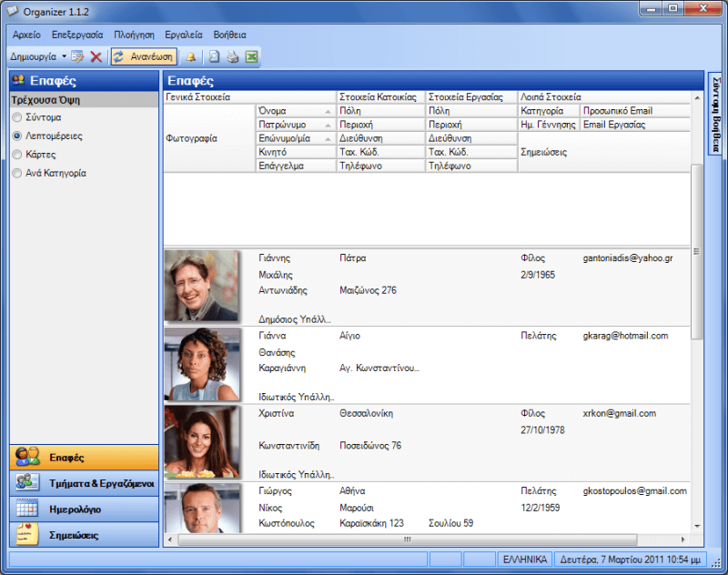Choose the Ανά Κατηγορία view option
The width and height of the screenshot is (728, 575).
click(17, 173)
